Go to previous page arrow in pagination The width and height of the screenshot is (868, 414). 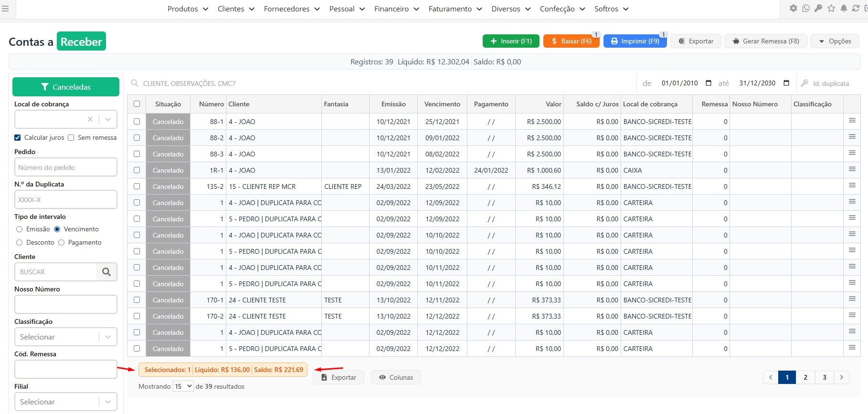(x=771, y=377)
